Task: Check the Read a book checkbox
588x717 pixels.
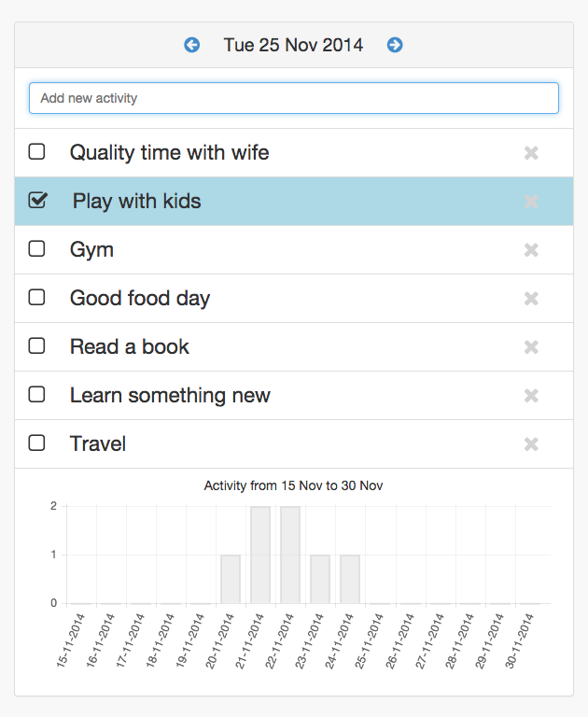Action: (36, 346)
